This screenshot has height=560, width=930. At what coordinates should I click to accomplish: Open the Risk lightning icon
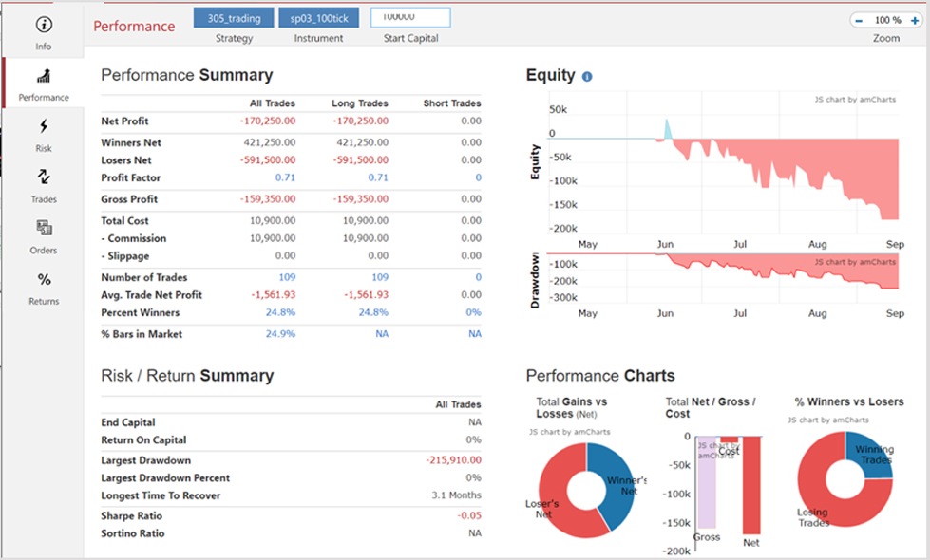coord(44,125)
